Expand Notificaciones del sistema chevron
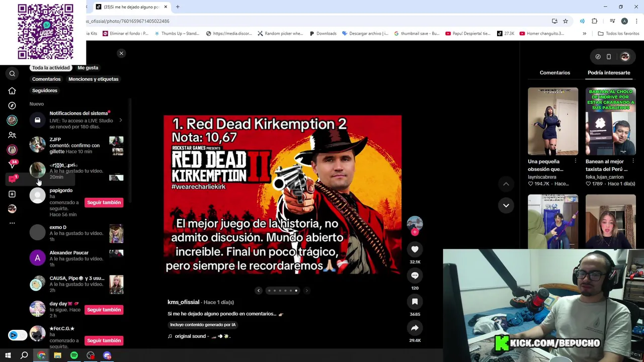This screenshot has width=644, height=362. point(121,120)
